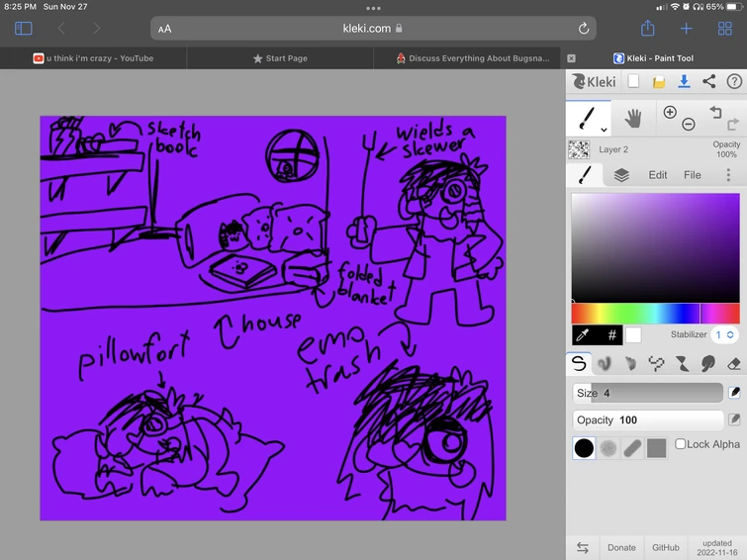
Task: Zoom in with the plus magnifier
Action: [670, 112]
